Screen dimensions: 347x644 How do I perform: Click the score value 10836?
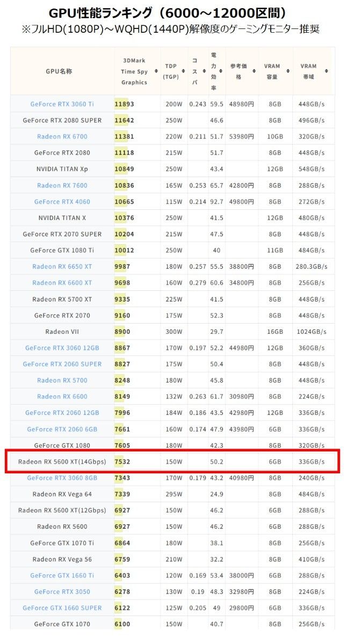tap(124, 185)
